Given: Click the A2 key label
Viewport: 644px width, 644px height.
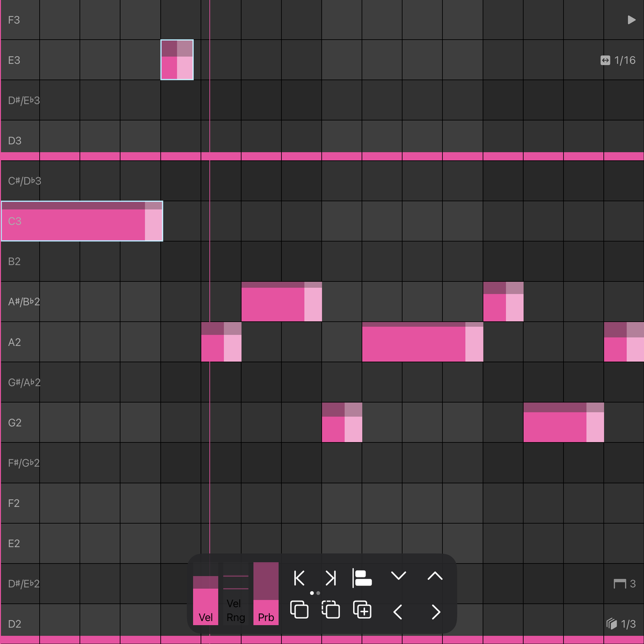Looking at the screenshot, I should tap(14, 342).
